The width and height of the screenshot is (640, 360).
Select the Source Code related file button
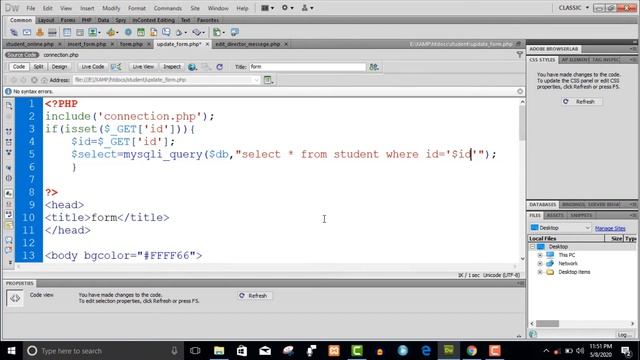[22, 55]
